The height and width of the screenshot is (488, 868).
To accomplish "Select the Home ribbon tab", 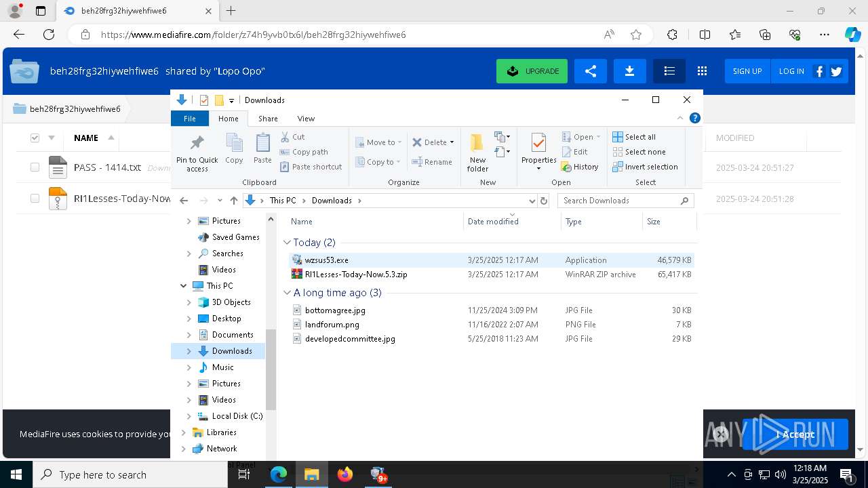I will (x=229, y=119).
